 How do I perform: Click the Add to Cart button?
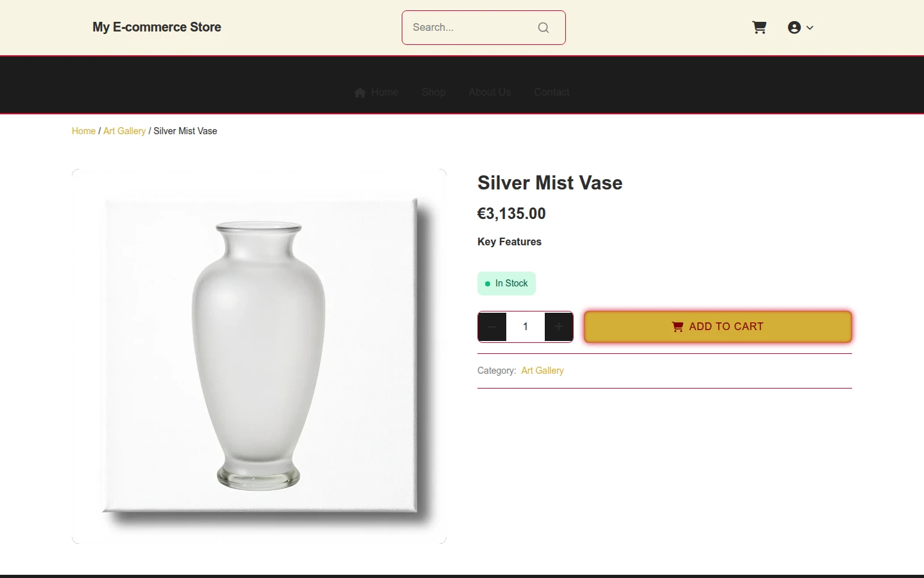[x=718, y=327]
